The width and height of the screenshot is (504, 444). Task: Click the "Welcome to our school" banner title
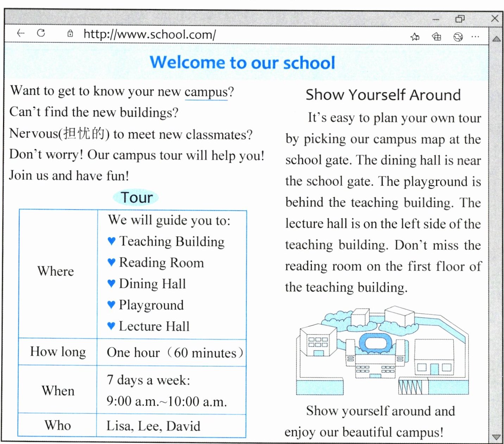pos(242,63)
